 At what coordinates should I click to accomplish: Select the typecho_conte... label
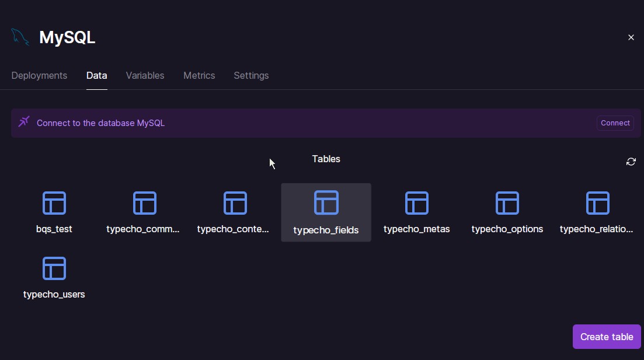[x=233, y=229]
